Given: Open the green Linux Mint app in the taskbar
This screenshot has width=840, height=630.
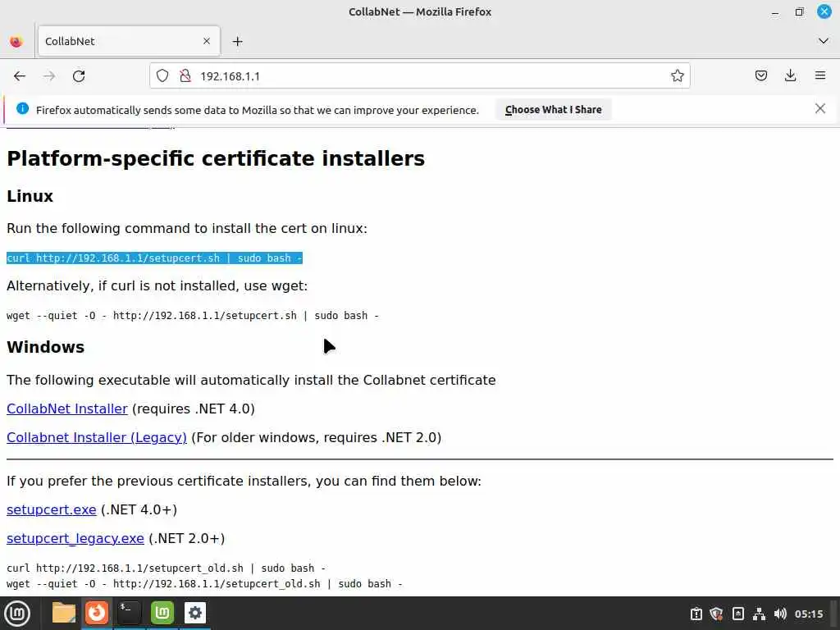Looking at the screenshot, I should [x=162, y=613].
